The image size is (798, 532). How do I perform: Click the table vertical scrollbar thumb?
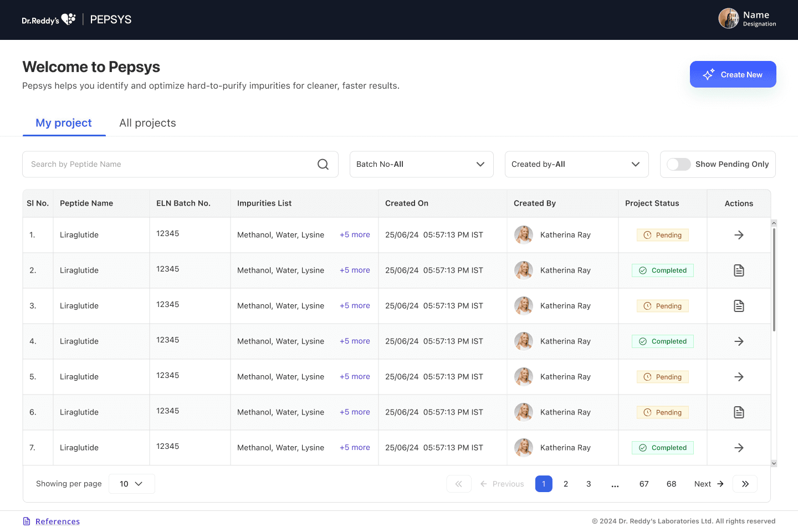coord(774,280)
